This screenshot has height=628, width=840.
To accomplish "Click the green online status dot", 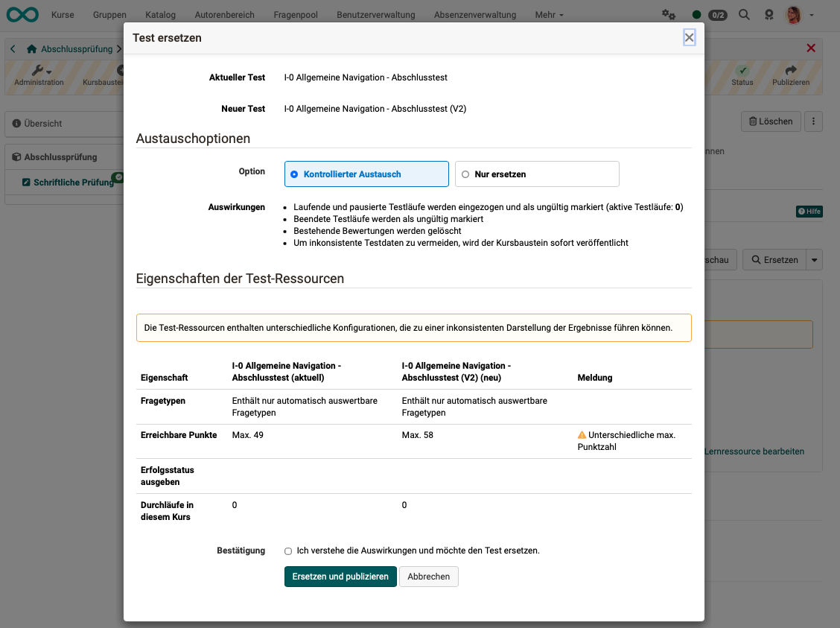I will 696,14.
